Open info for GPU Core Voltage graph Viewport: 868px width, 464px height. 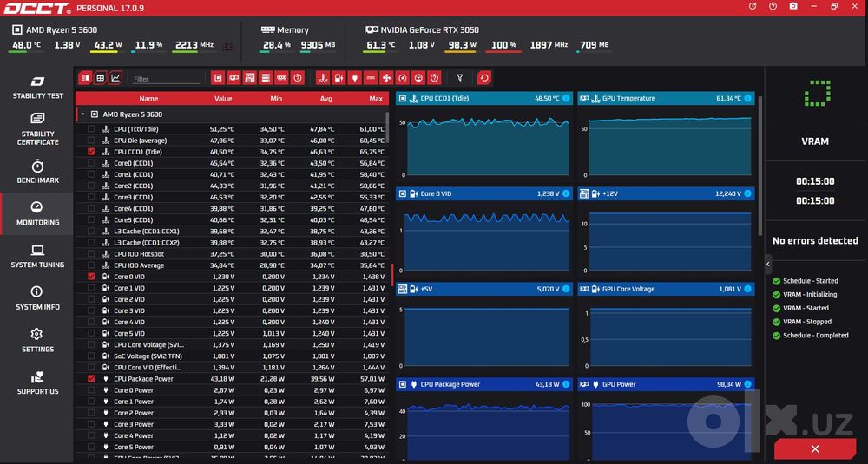click(x=748, y=289)
